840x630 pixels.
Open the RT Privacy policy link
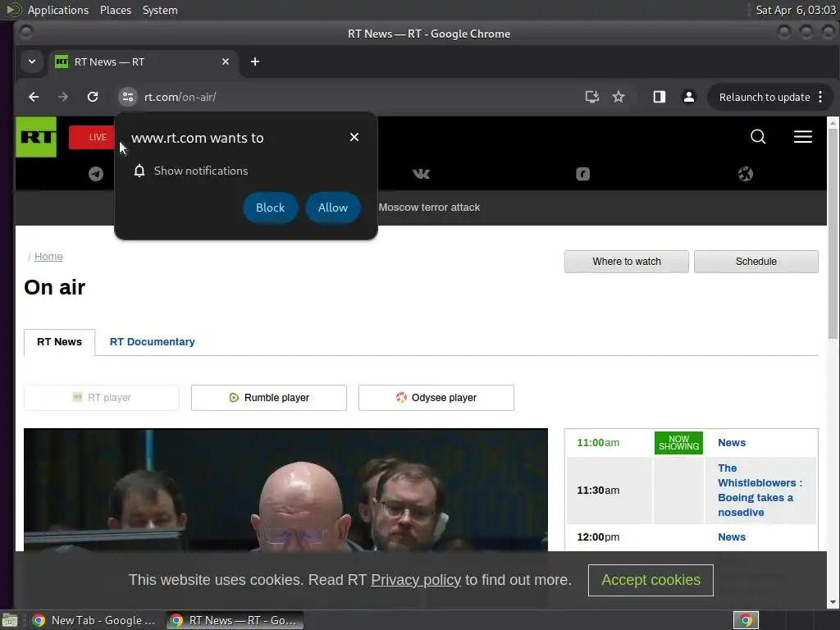point(416,580)
